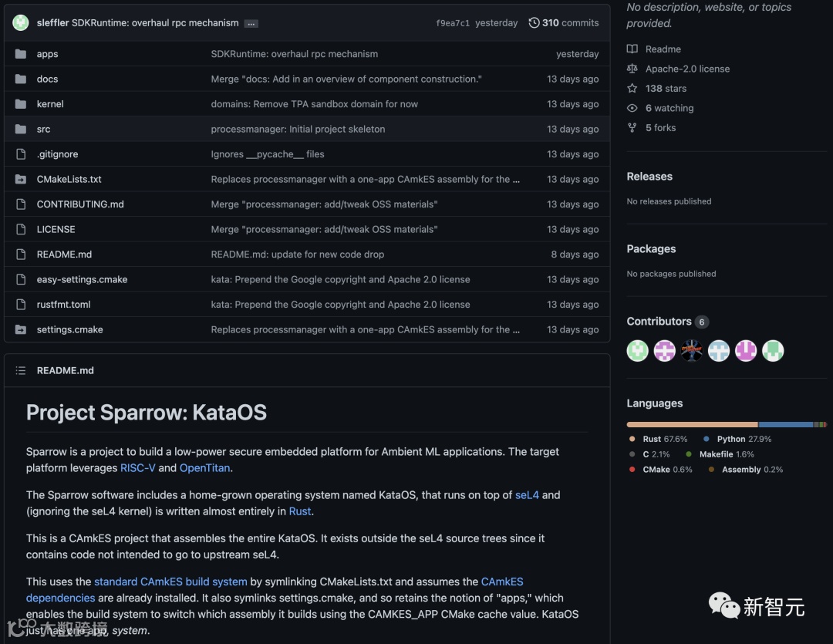The height and width of the screenshot is (644, 833).
Task: Click the README.md file icon in file list
Action: click(x=21, y=254)
